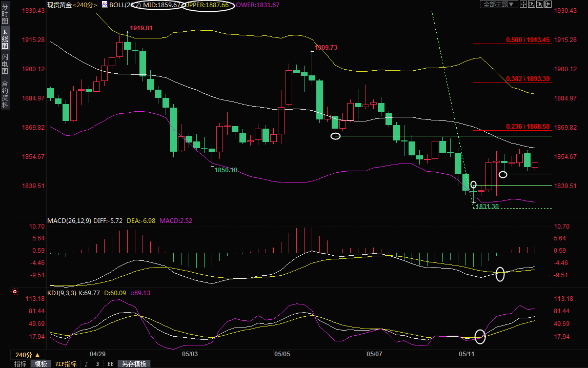Toggle the BB template button

(110, 364)
